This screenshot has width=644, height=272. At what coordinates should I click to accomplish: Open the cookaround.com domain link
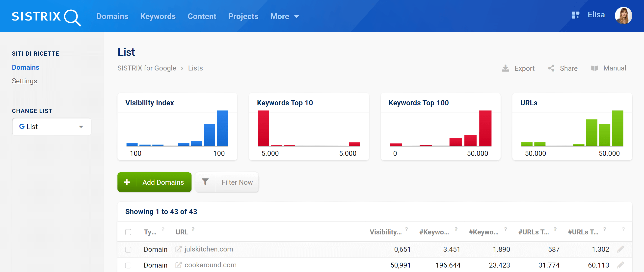[x=211, y=265]
